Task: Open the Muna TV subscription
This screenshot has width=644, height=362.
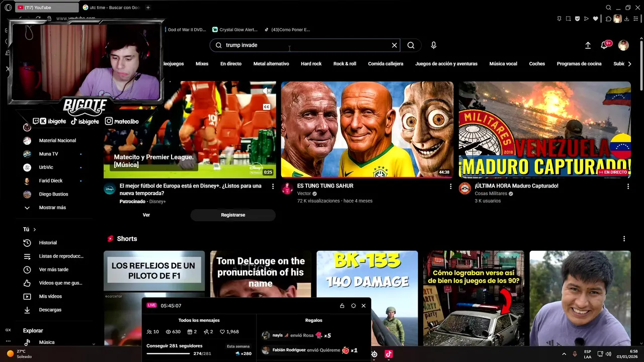Action: click(48, 154)
